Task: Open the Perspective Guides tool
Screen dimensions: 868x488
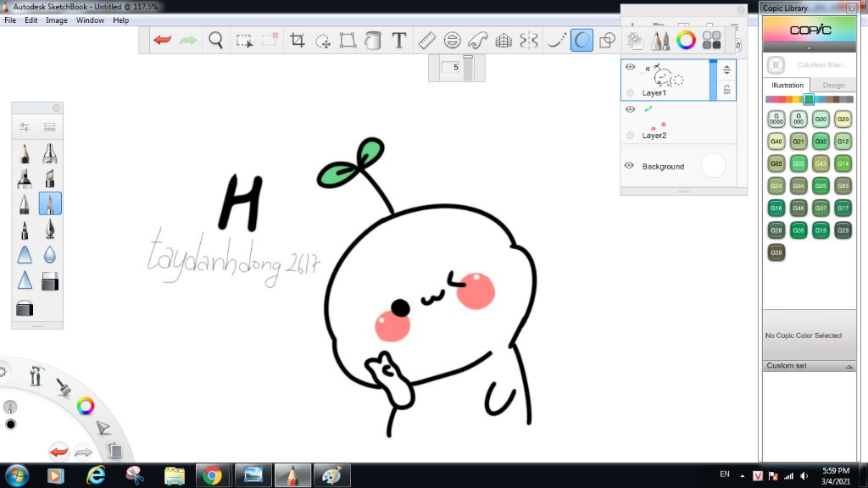Action: 504,41
